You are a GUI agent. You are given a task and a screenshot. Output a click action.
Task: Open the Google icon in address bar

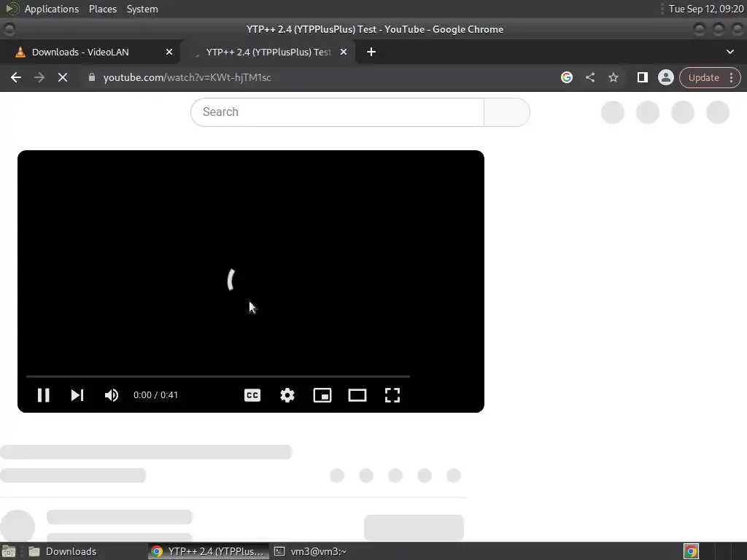click(x=566, y=77)
